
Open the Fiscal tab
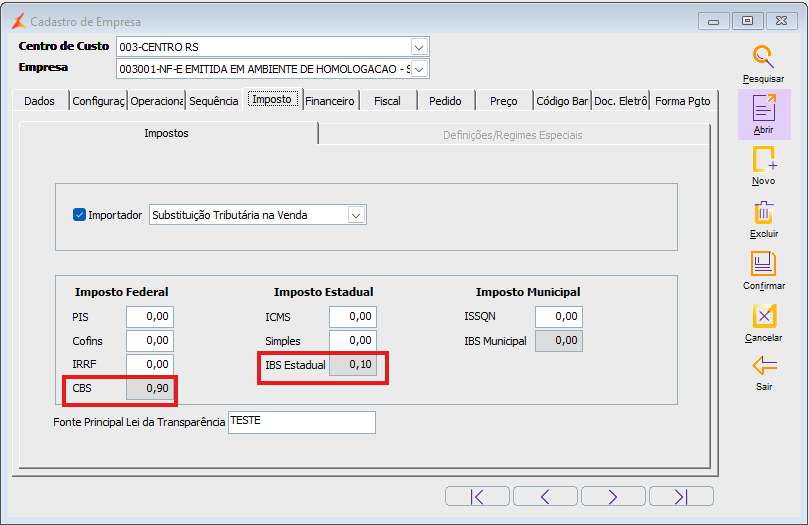(x=387, y=101)
